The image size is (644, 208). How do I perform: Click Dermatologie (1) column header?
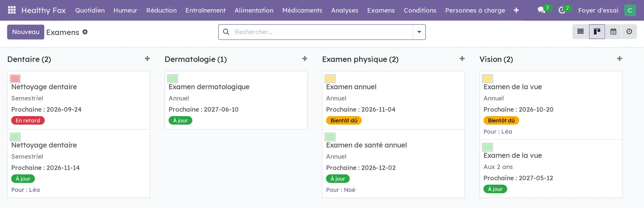[196, 59]
